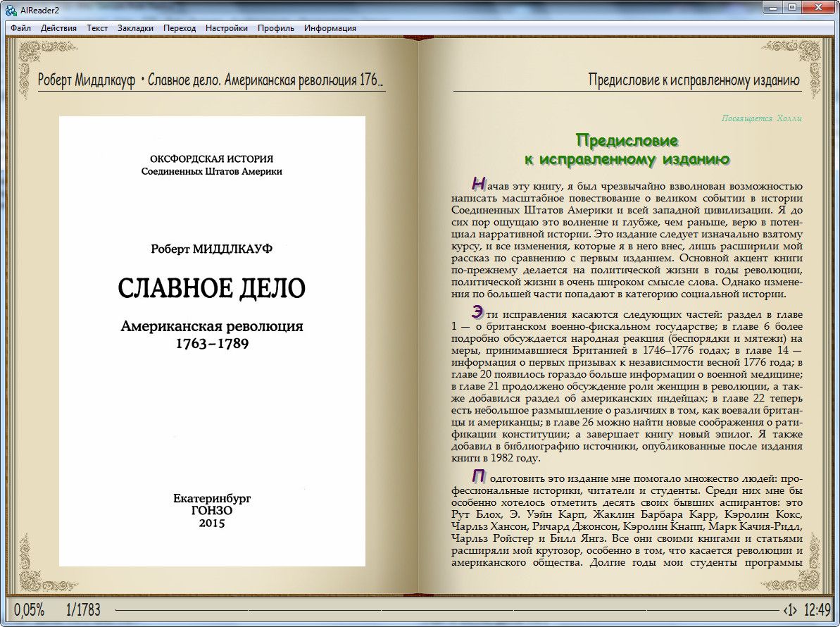Image resolution: width=840 pixels, height=627 pixels.
Task: Click the 0,05% reading percentage indicator
Action: (x=30, y=610)
